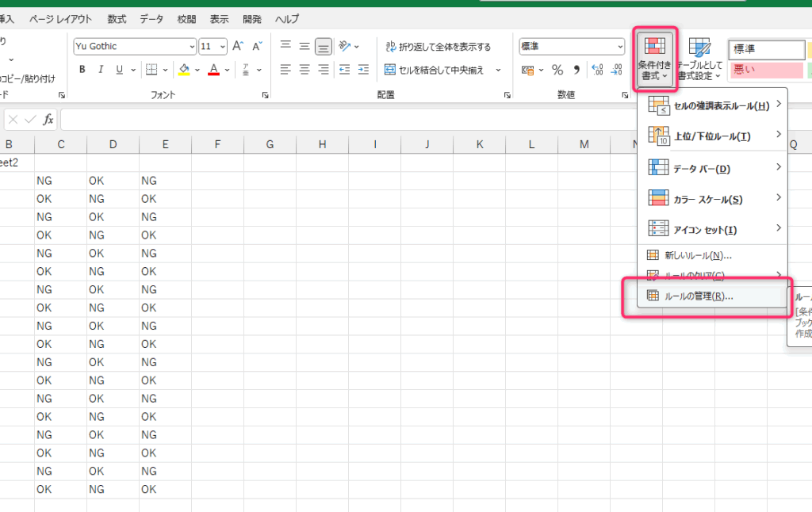The height and width of the screenshot is (512, 812).
Task: Open Format as Table (テーブルとして書式設定)
Action: 699,59
